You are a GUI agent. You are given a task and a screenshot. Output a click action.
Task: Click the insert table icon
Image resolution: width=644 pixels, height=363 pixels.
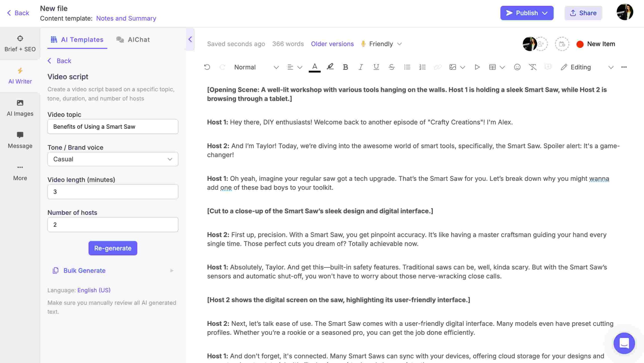[x=492, y=67]
